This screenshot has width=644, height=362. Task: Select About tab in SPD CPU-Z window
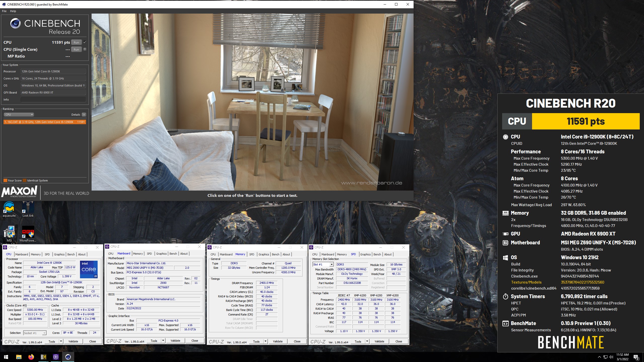pos(388,254)
